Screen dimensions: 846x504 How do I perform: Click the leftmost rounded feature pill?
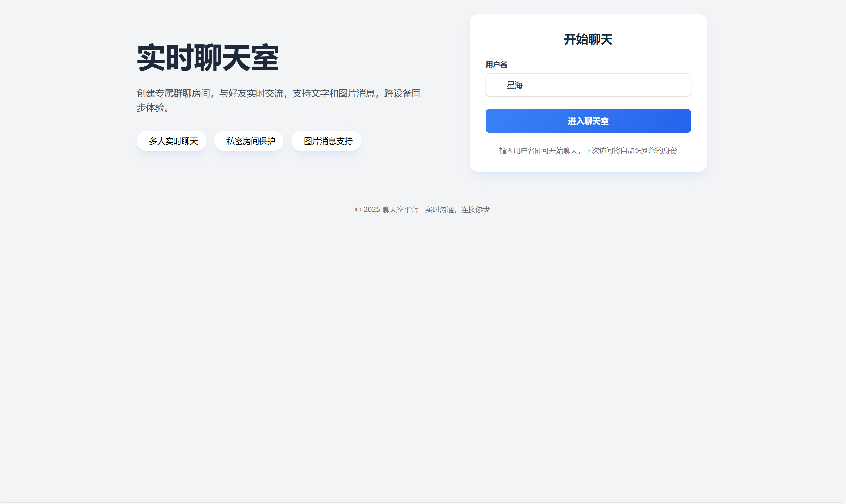click(171, 141)
